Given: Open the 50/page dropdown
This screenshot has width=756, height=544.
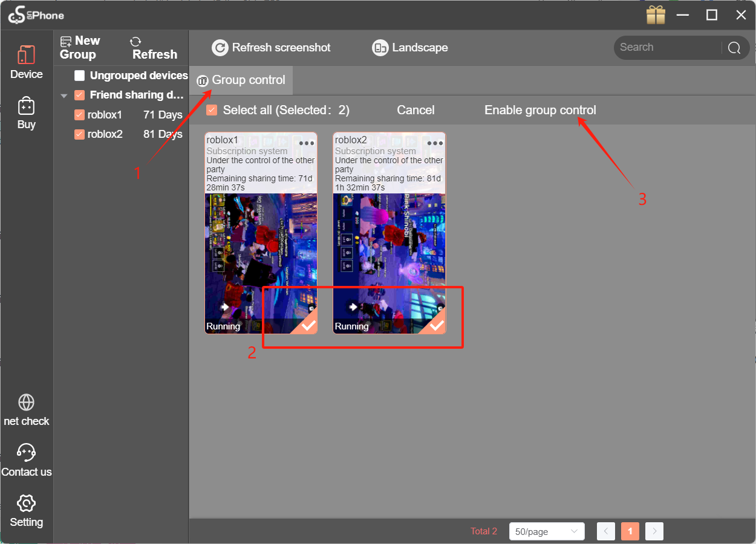Looking at the screenshot, I should [x=547, y=531].
